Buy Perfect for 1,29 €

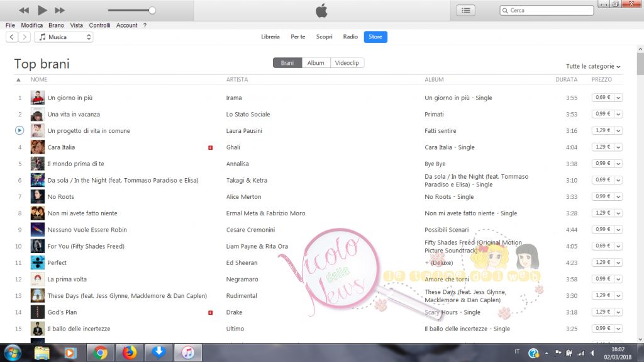point(602,263)
